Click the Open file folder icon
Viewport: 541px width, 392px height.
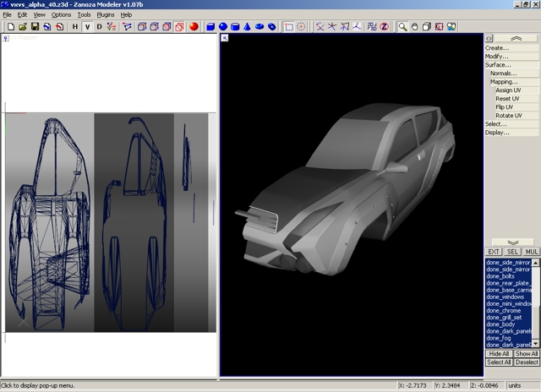pos(23,26)
